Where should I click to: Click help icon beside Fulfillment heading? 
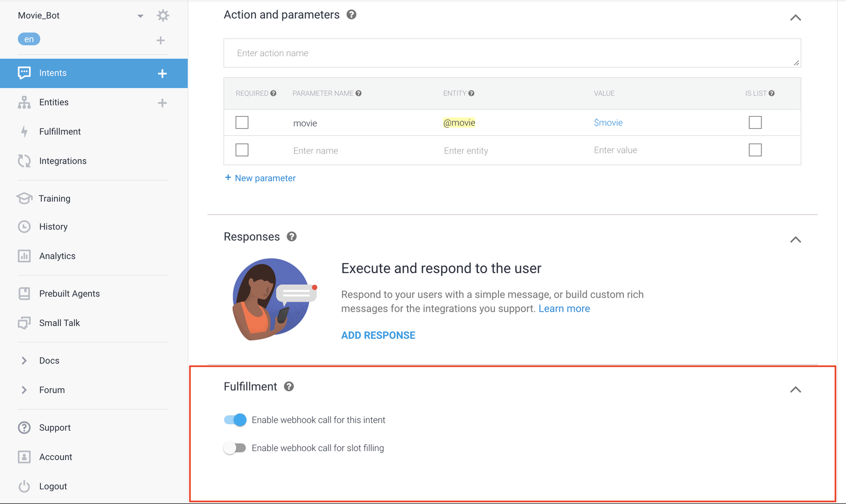tap(289, 387)
